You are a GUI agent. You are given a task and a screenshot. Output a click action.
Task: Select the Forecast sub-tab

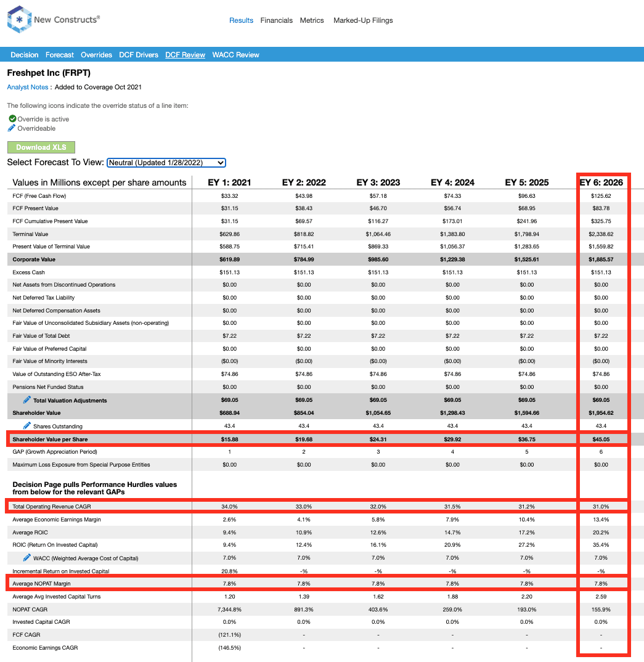point(60,55)
